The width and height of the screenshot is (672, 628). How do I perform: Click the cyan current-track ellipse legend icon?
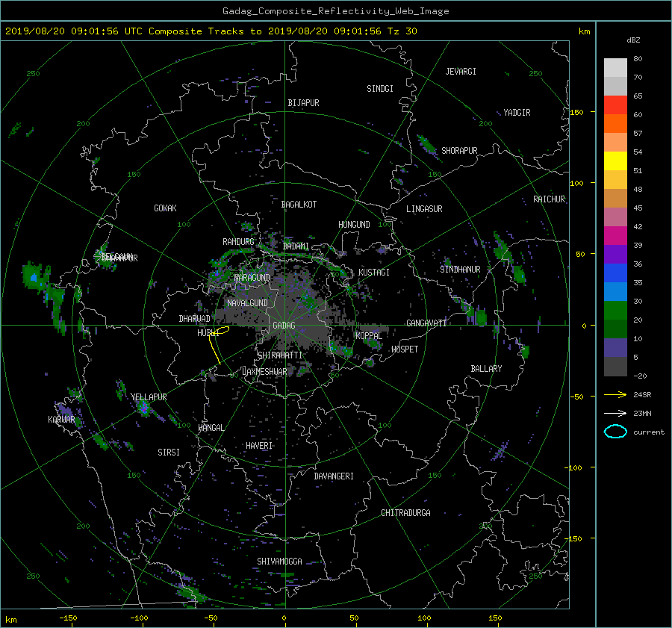point(615,432)
